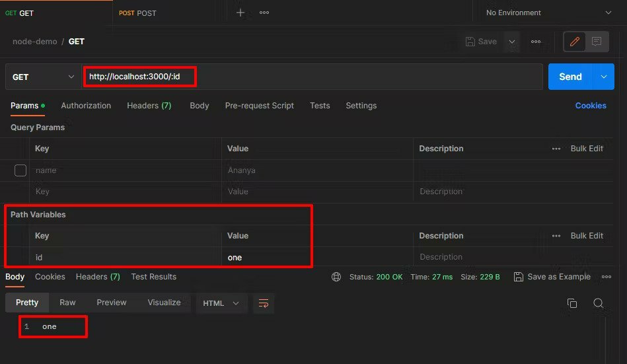Screen dimensions: 627x364
Task: Open response Headers (7) tab
Action: (x=98, y=277)
